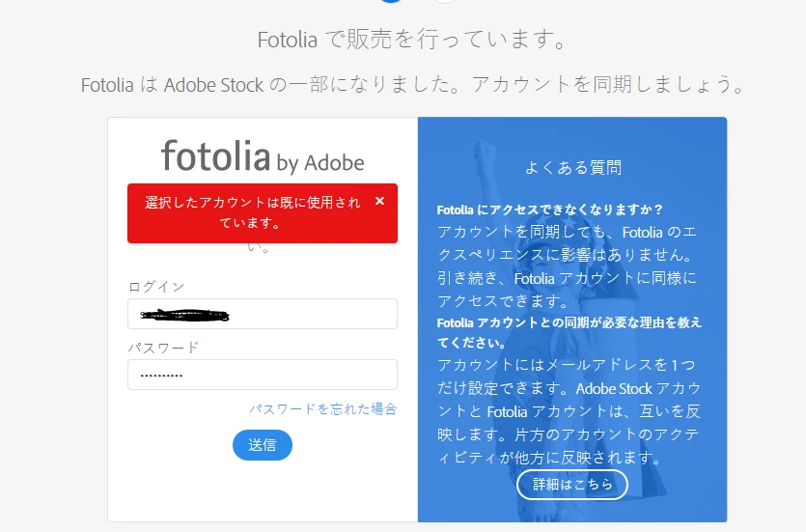The image size is (806, 532).
Task: Click the red error text 選択したアカウントは既に使用されています
Action: click(252, 212)
